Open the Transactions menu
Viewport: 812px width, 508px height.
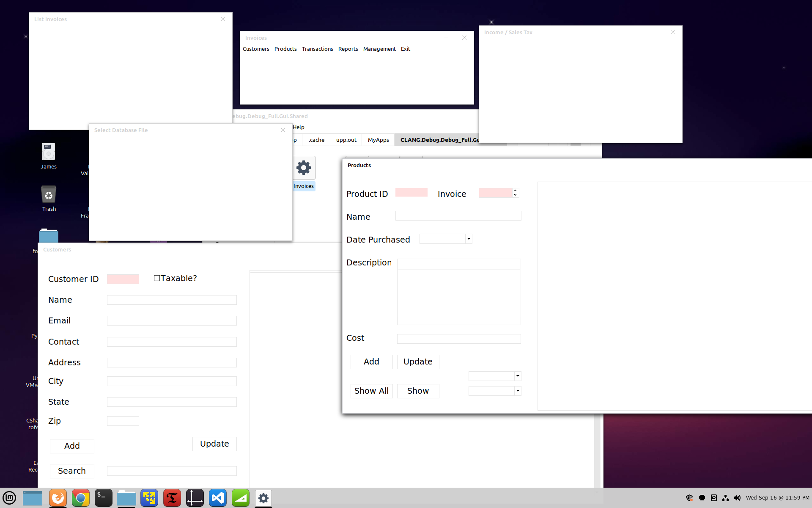[317, 49]
